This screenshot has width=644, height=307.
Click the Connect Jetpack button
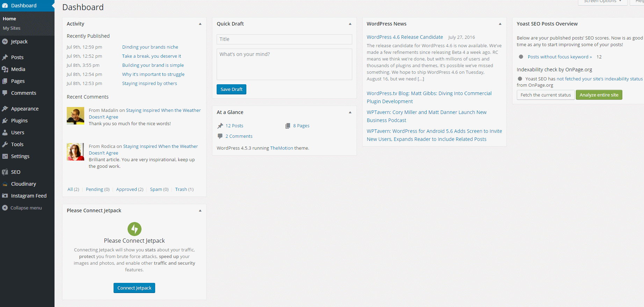point(134,288)
